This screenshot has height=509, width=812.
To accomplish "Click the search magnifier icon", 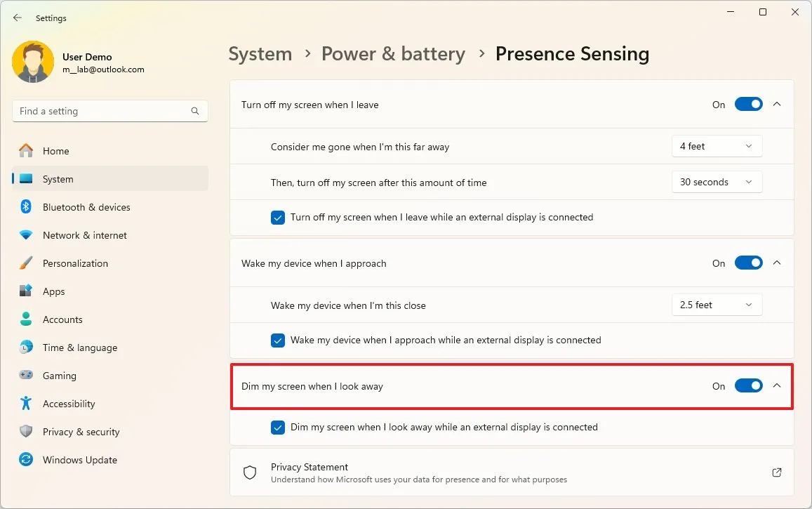I will tap(195, 111).
